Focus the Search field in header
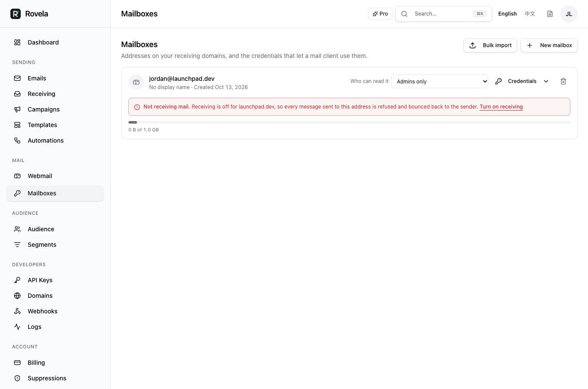The width and height of the screenshot is (588, 389). pos(444,14)
